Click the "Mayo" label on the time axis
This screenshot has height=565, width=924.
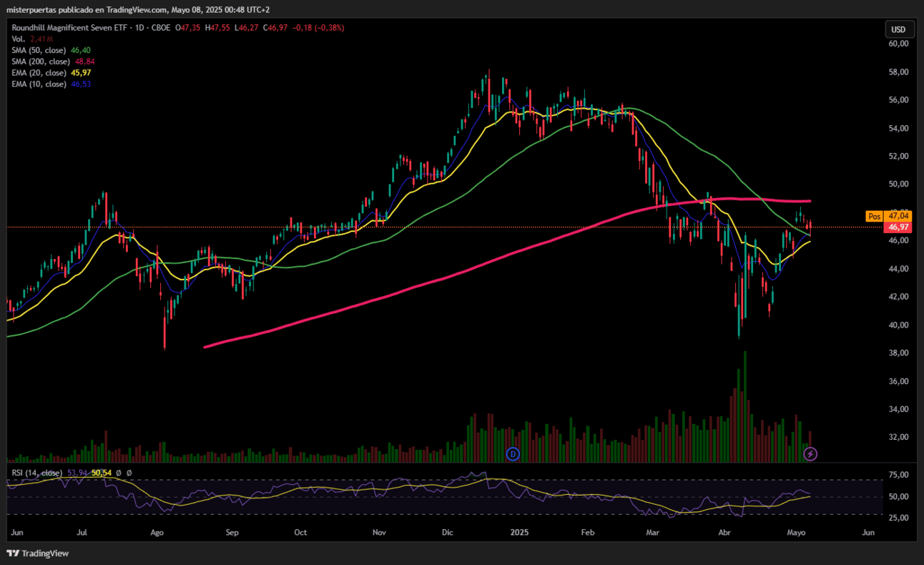click(797, 533)
